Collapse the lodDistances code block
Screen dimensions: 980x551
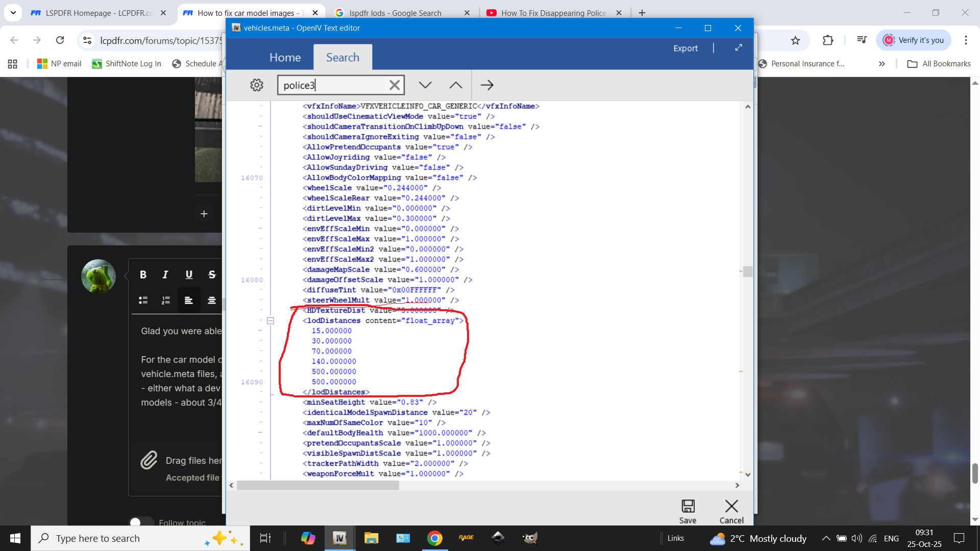pos(271,321)
